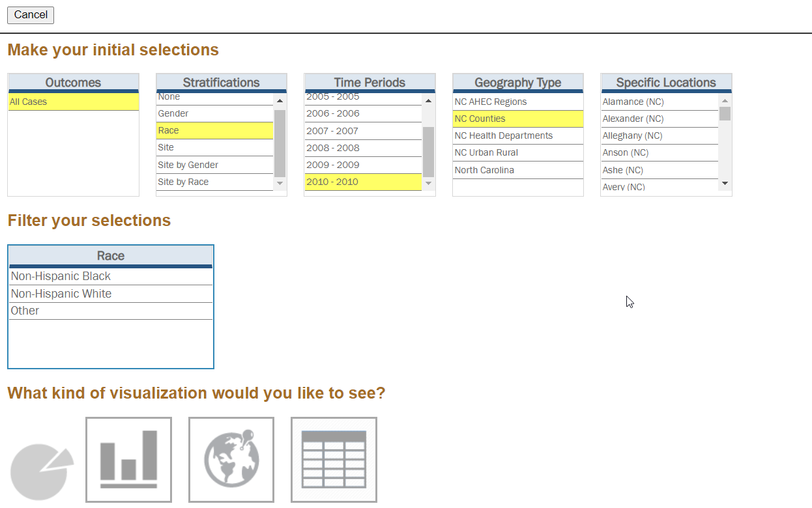Image resolution: width=812 pixels, height=508 pixels.
Task: Select Alamance (NC) location
Action: [659, 102]
